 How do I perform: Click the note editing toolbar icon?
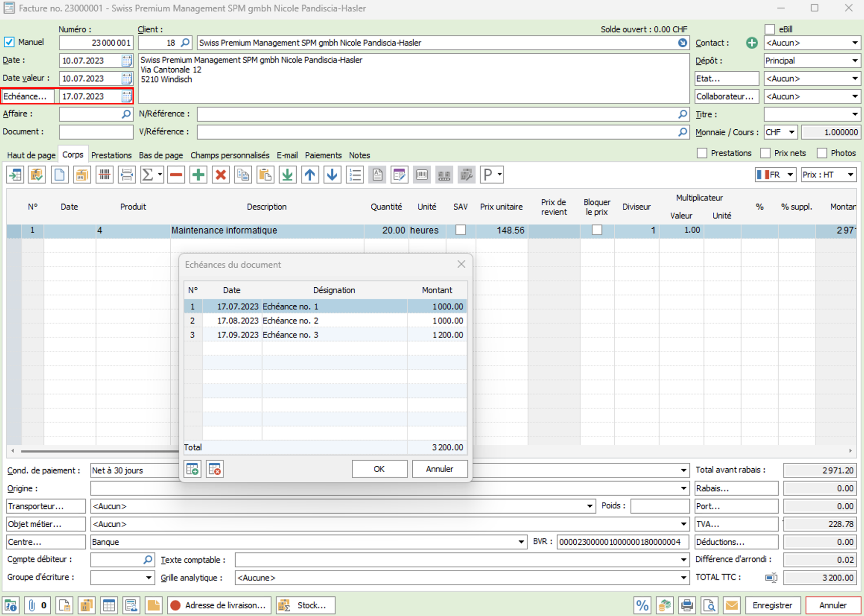(399, 175)
